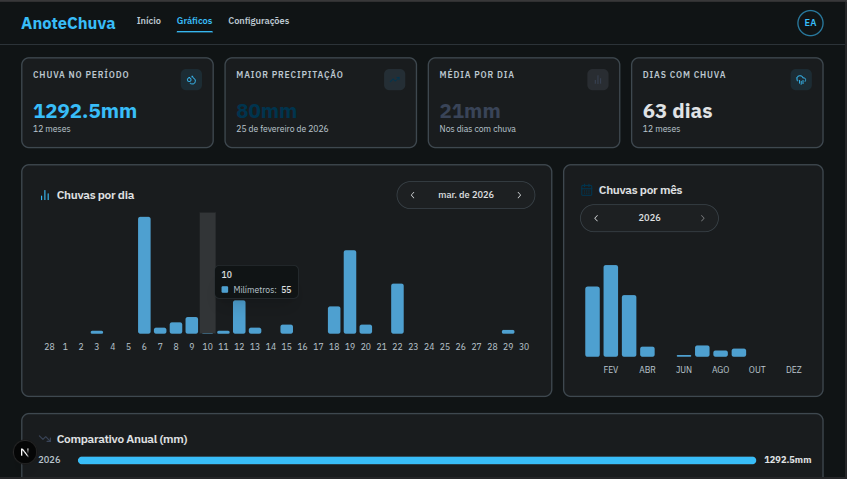Click the day 15 bar in daily chart
This screenshot has width=847, height=479.
click(287, 329)
